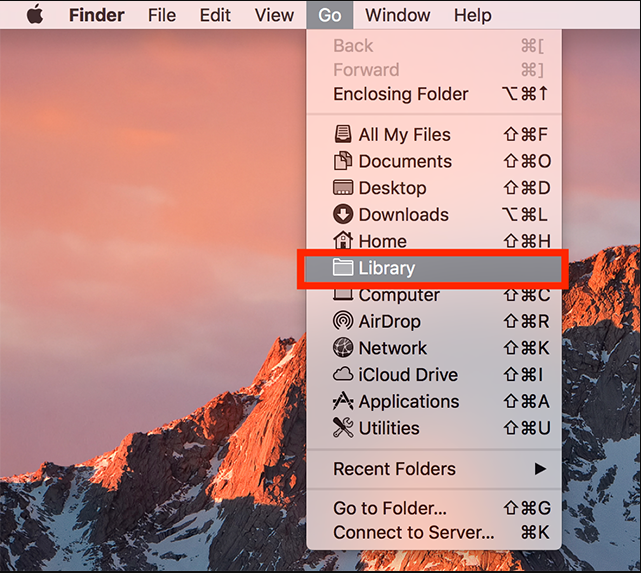Click the Documents icon in Go menu
This screenshot has width=641, height=573.
(x=343, y=161)
